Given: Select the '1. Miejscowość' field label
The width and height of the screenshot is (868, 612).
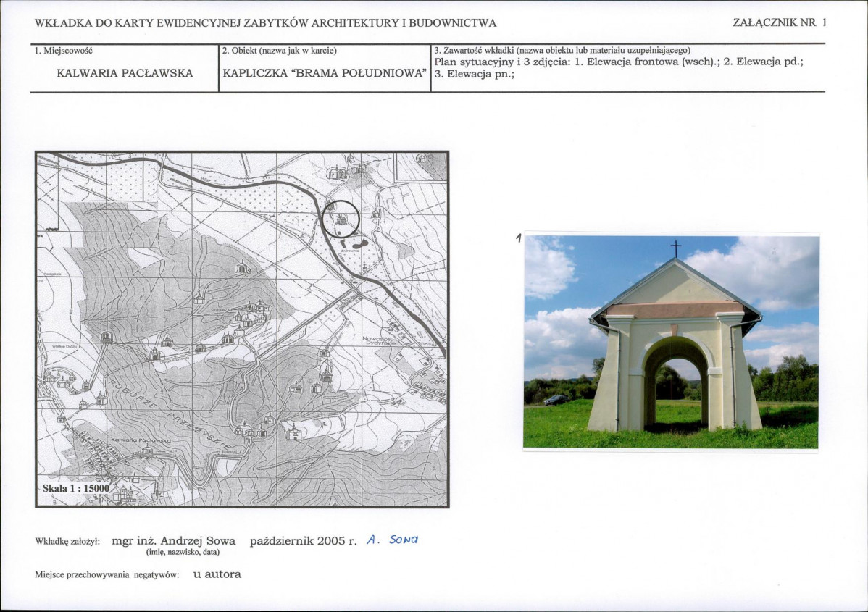Looking at the screenshot, I should click(x=63, y=51).
